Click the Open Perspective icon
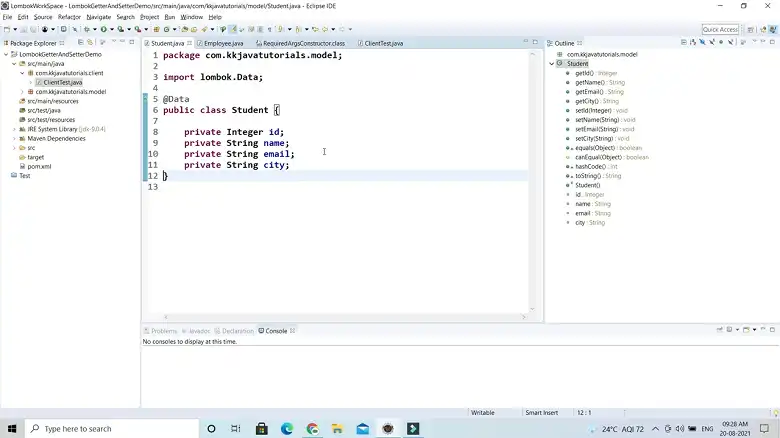The width and height of the screenshot is (780, 438). 751,30
